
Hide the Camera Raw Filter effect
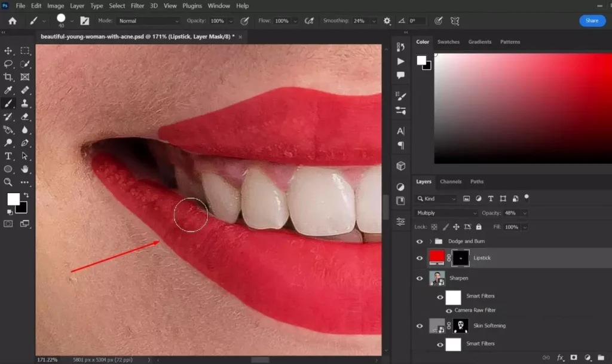click(x=449, y=310)
